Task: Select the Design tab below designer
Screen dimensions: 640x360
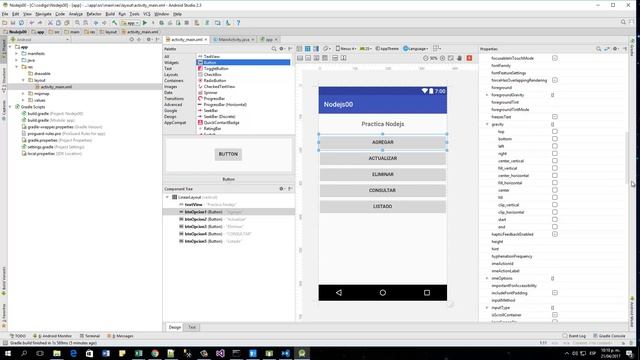Action: coord(175,327)
